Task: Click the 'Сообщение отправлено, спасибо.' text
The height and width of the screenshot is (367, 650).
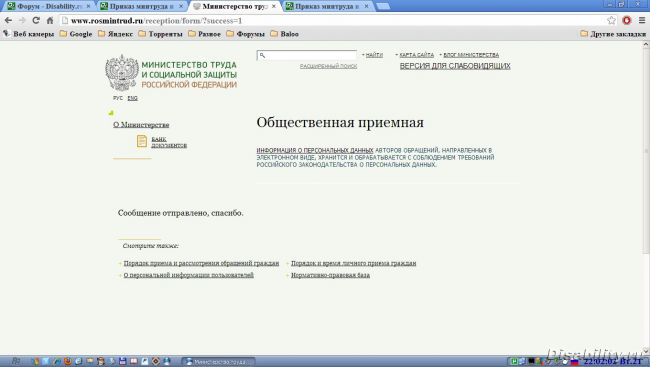Action: (x=180, y=213)
